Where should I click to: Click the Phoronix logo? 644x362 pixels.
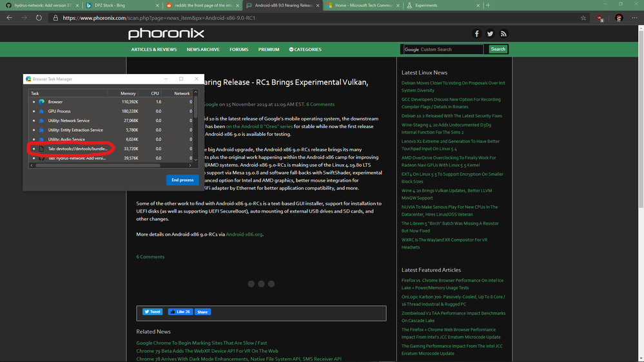coord(166,33)
